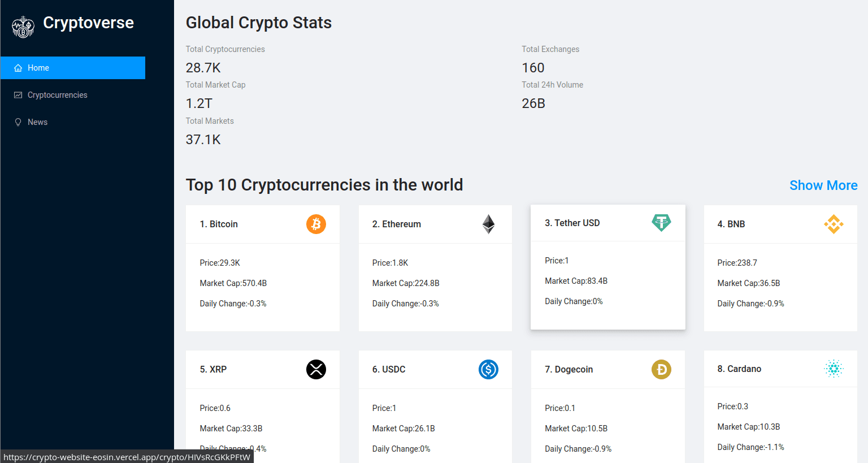The height and width of the screenshot is (463, 868).
Task: Select the Cardano card title
Action: 739,369
